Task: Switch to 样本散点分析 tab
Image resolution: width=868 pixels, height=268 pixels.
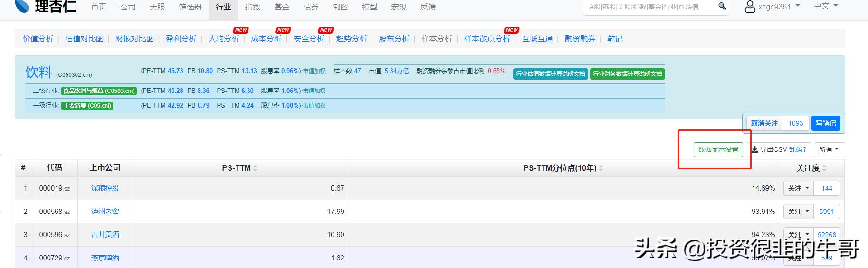Action: coord(487,39)
